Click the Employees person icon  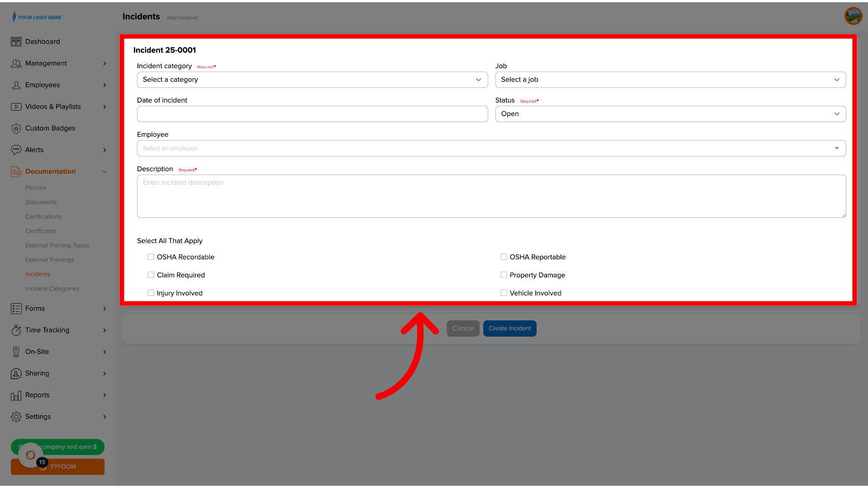16,85
